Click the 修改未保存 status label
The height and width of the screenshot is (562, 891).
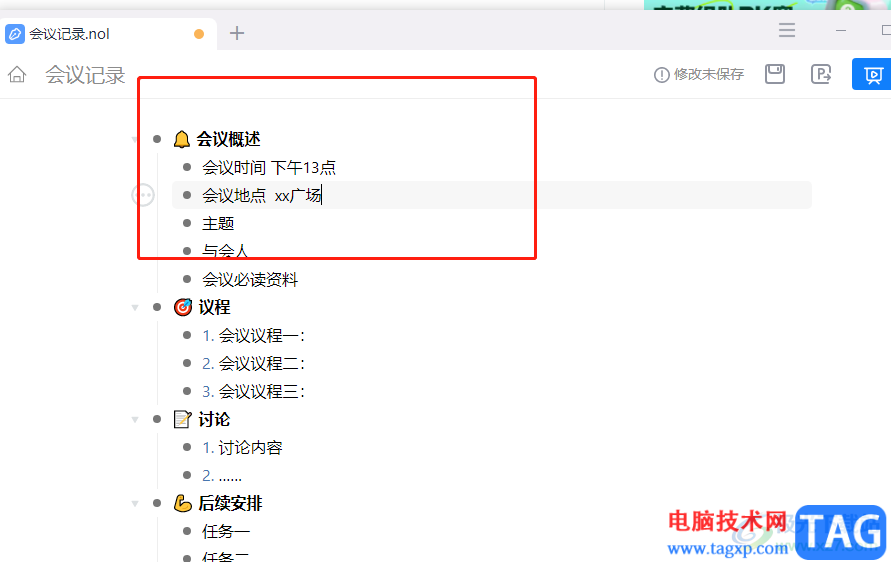[709, 74]
